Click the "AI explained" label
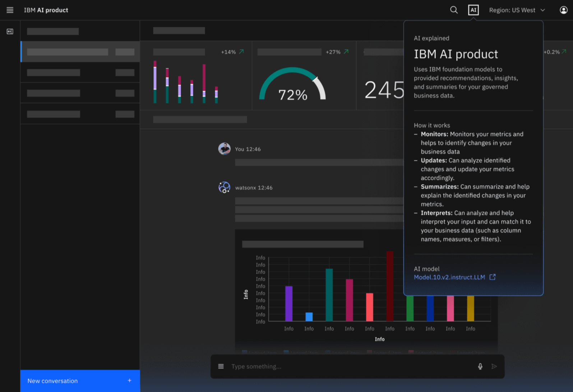 431,38
